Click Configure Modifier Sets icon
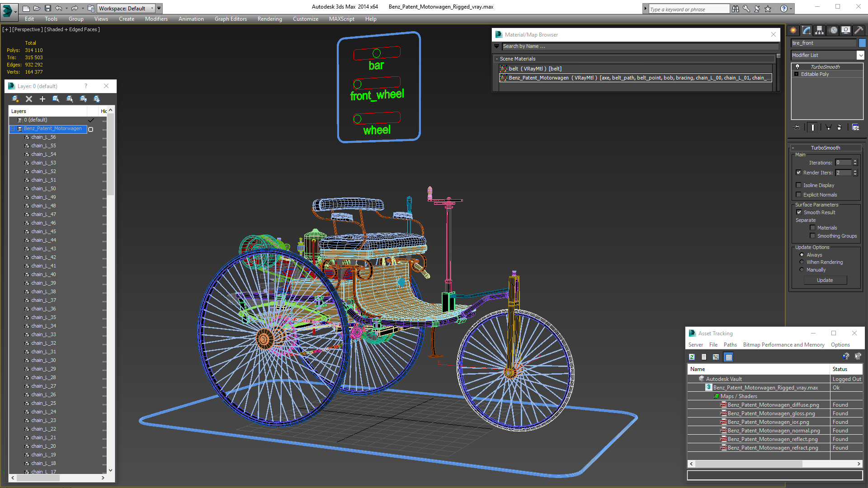Viewport: 868px width, 488px height. (856, 127)
